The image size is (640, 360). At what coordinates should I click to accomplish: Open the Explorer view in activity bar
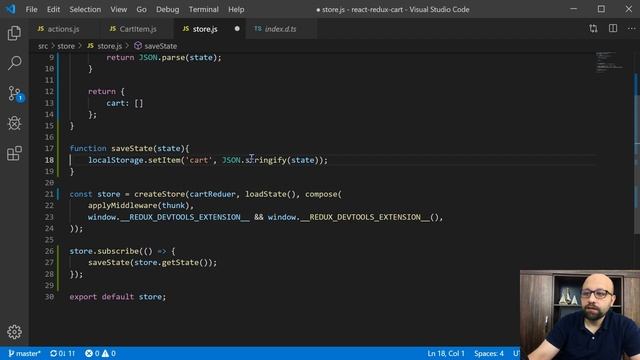tap(14, 33)
